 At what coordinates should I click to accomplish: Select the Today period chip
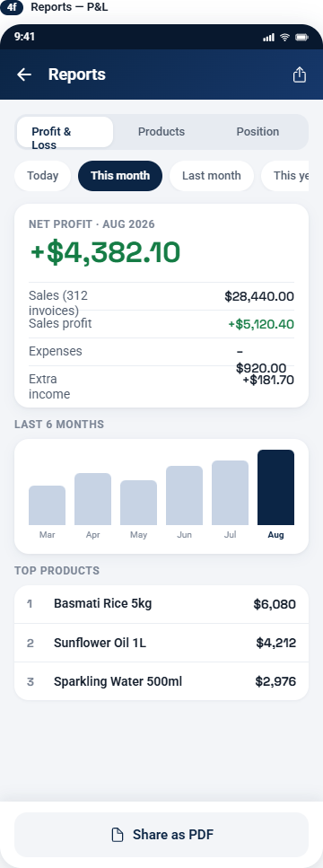coord(42,176)
